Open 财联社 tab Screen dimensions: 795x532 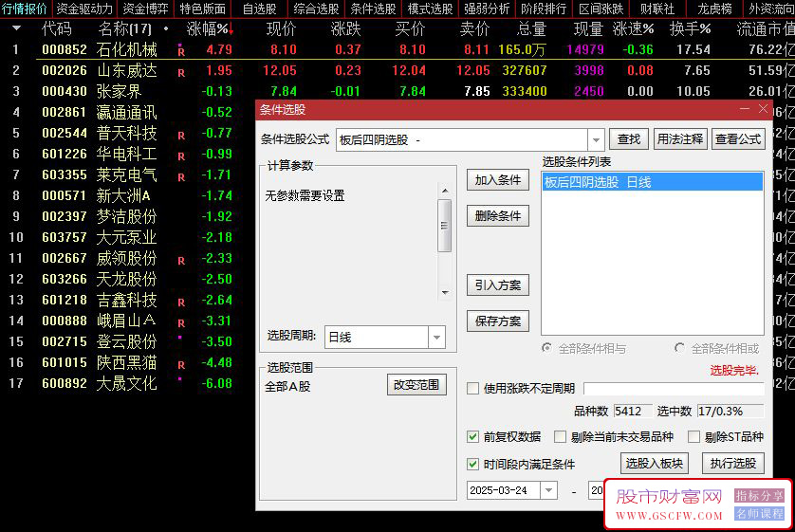[x=657, y=9]
